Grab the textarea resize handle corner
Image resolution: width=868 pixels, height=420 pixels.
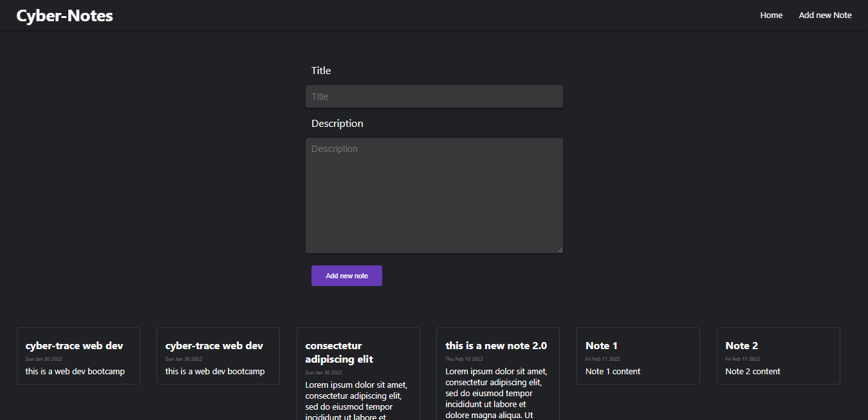point(559,249)
